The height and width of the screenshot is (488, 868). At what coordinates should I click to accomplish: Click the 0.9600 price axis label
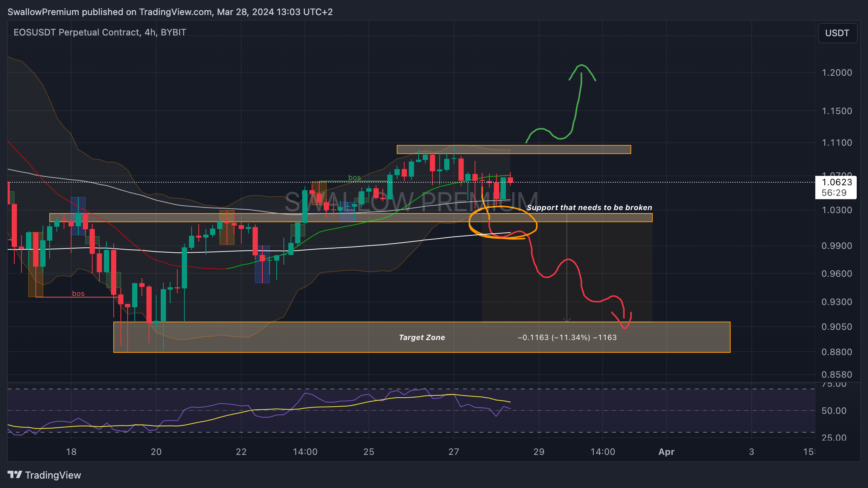click(x=837, y=274)
